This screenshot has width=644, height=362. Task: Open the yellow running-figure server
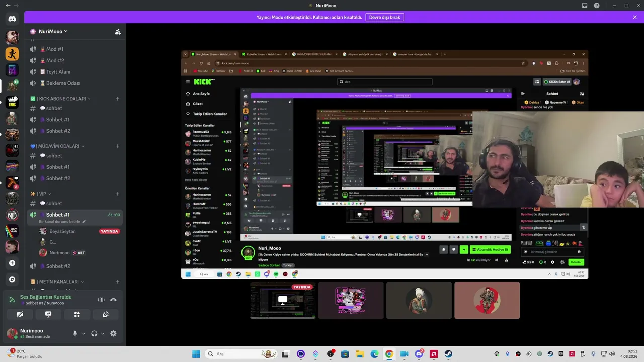12,53
